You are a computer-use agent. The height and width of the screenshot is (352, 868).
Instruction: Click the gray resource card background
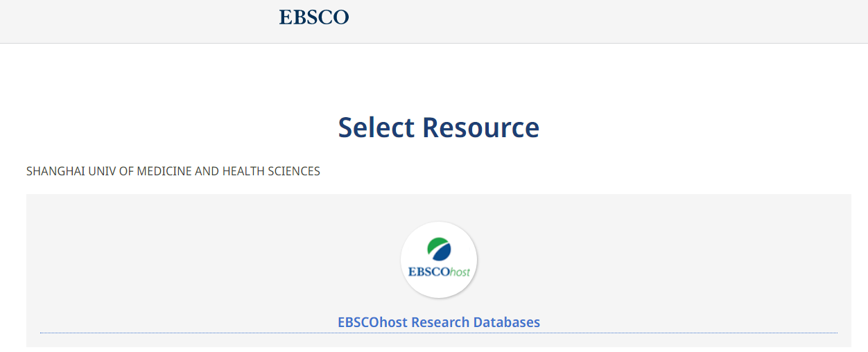click(x=208, y=263)
